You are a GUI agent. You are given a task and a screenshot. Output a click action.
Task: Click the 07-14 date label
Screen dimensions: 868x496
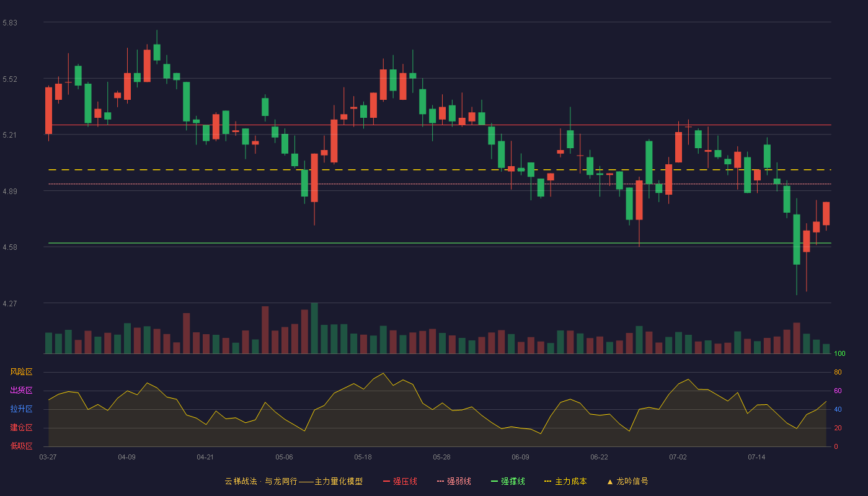pyautogui.click(x=756, y=457)
